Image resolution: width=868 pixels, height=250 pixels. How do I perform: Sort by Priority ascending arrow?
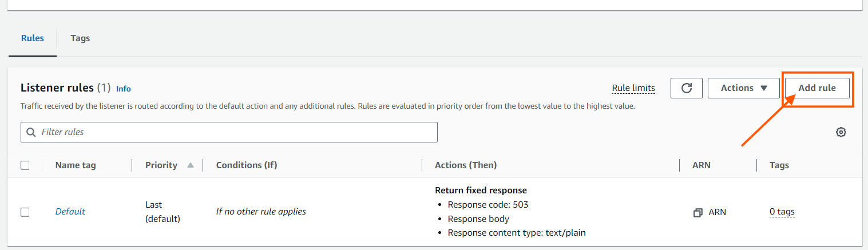(x=191, y=165)
